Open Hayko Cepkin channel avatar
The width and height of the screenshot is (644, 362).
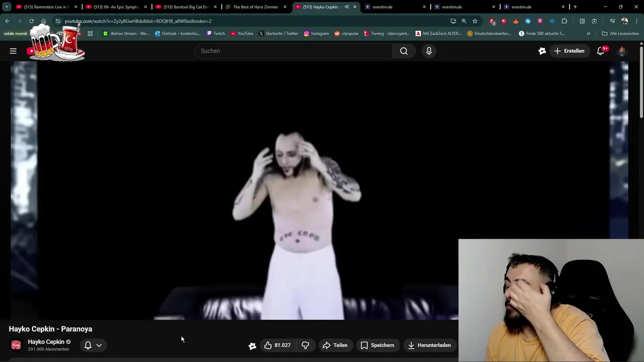coord(16,345)
